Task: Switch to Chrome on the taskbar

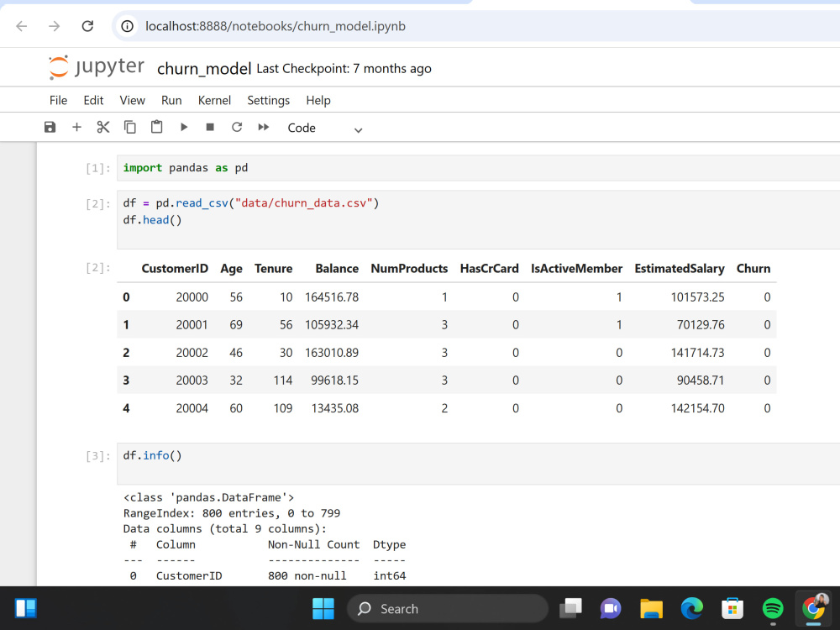Action: point(813,608)
